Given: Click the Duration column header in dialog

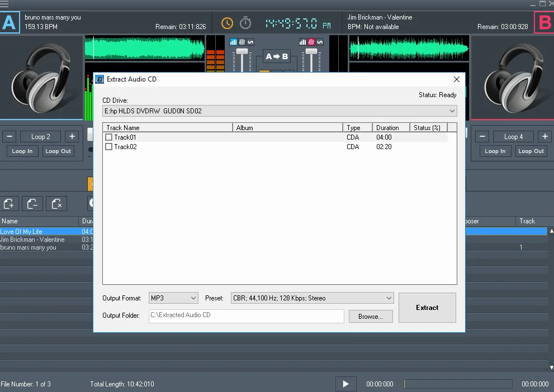Looking at the screenshot, I should pyautogui.click(x=391, y=128).
